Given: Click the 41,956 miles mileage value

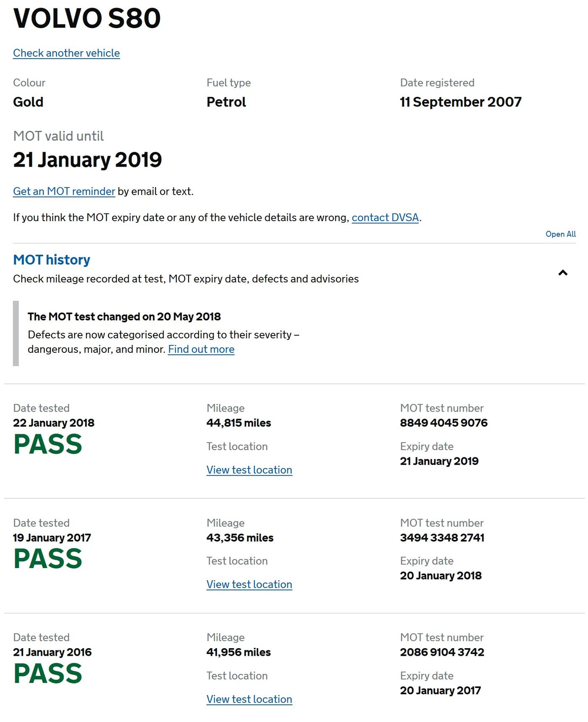Looking at the screenshot, I should [238, 652].
